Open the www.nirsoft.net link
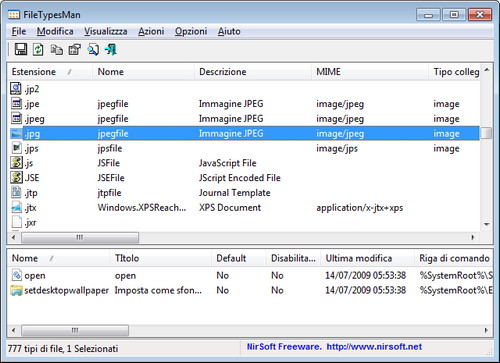The width and height of the screenshot is (500, 363). (374, 347)
